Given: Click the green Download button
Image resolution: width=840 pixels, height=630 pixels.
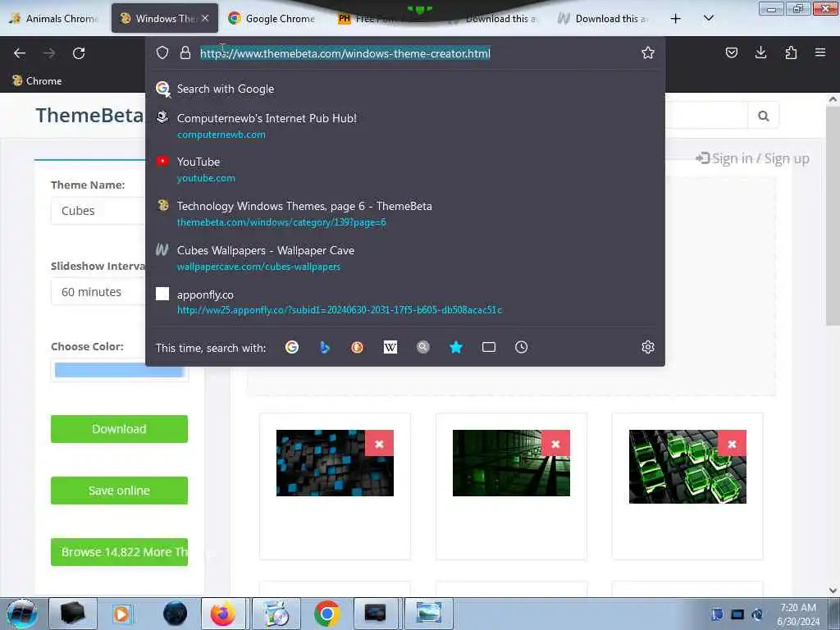Looking at the screenshot, I should (120, 429).
